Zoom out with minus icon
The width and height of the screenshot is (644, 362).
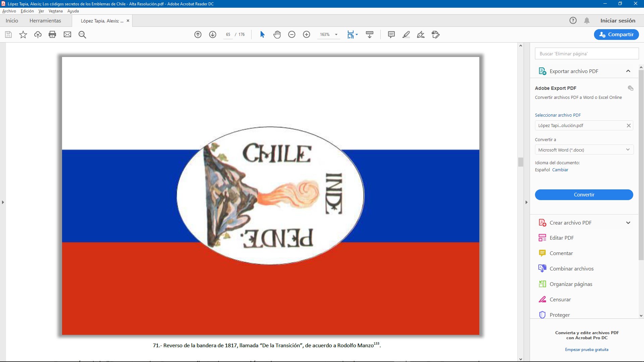click(x=292, y=35)
